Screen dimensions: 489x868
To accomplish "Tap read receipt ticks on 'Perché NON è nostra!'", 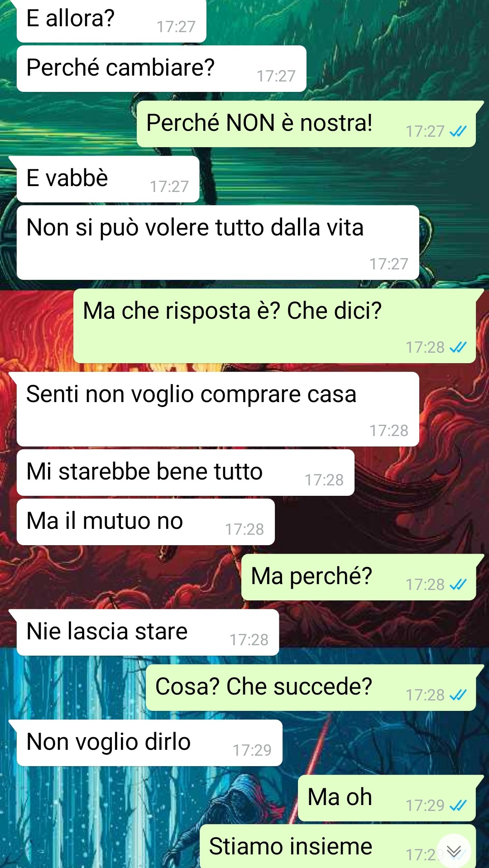I will tap(458, 131).
